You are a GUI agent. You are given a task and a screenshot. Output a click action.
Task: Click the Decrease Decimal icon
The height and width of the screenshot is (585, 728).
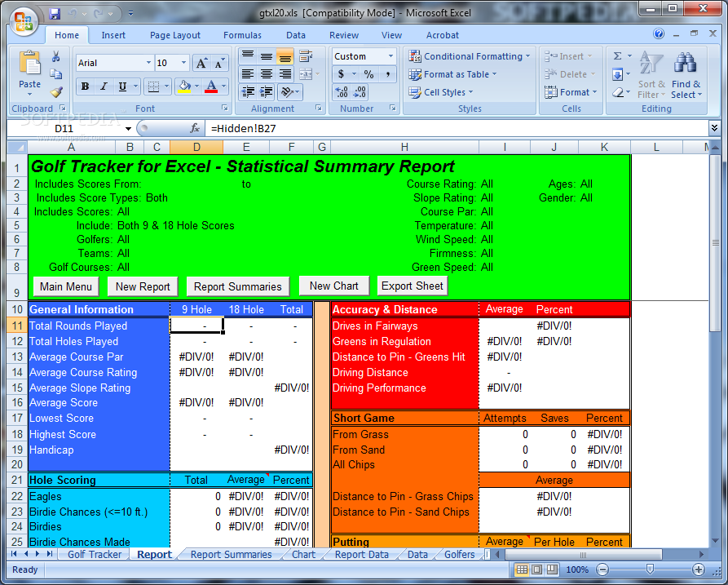(x=360, y=92)
